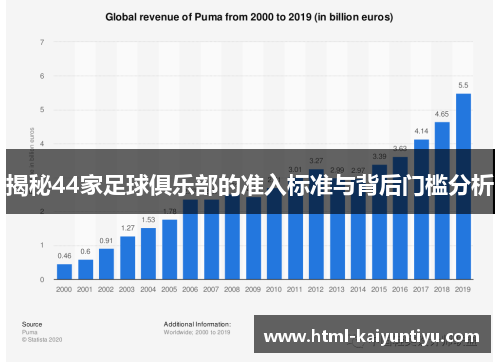
Task: Click the 2011 year axis label
Action: click(295, 289)
